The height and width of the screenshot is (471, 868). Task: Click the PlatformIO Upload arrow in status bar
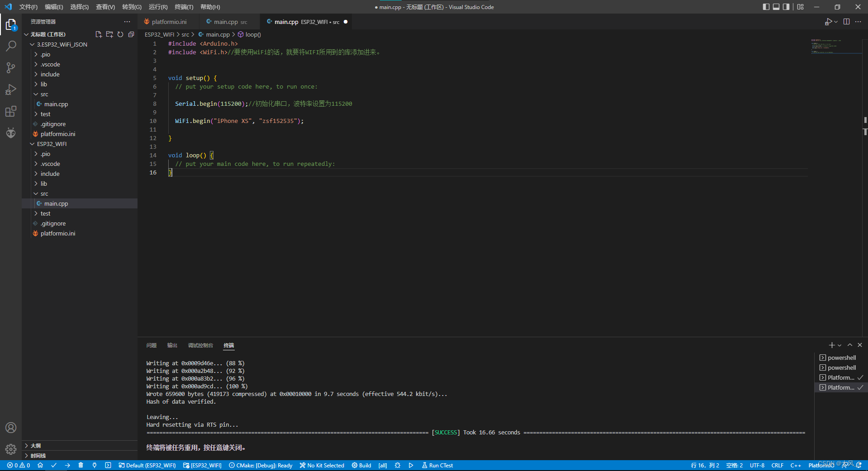[x=67, y=465]
